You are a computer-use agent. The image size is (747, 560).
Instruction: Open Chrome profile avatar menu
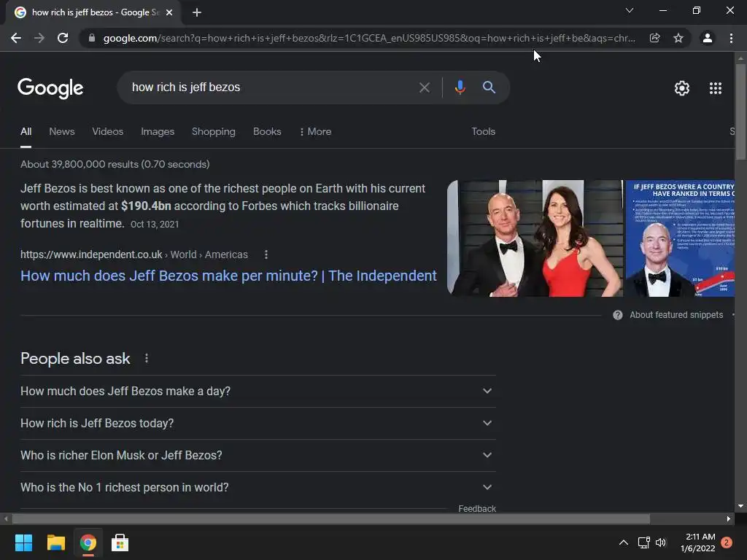coord(708,38)
